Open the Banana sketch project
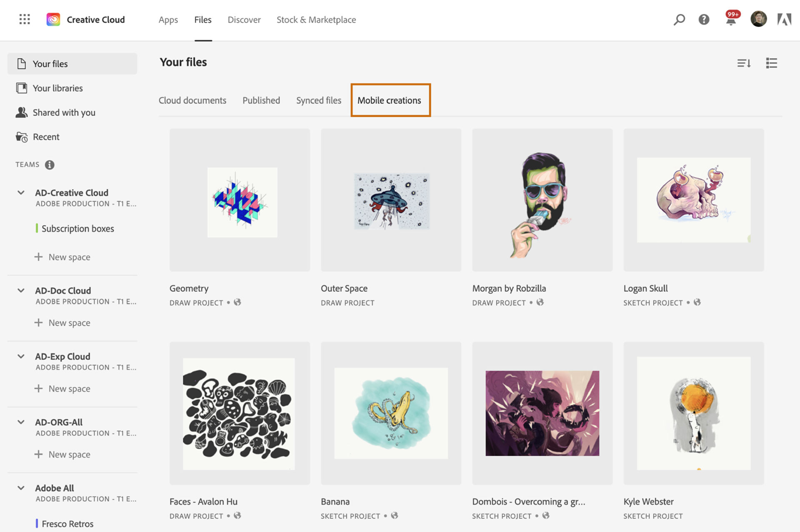Viewport: 800px width, 532px height. point(391,413)
